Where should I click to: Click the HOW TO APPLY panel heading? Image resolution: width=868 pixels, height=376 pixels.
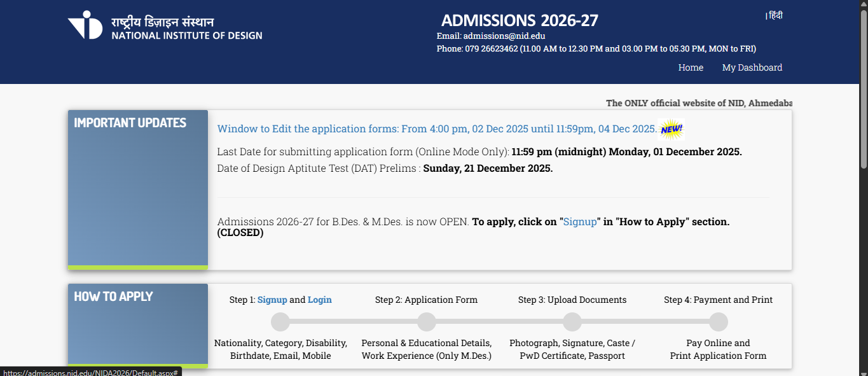pyautogui.click(x=114, y=296)
